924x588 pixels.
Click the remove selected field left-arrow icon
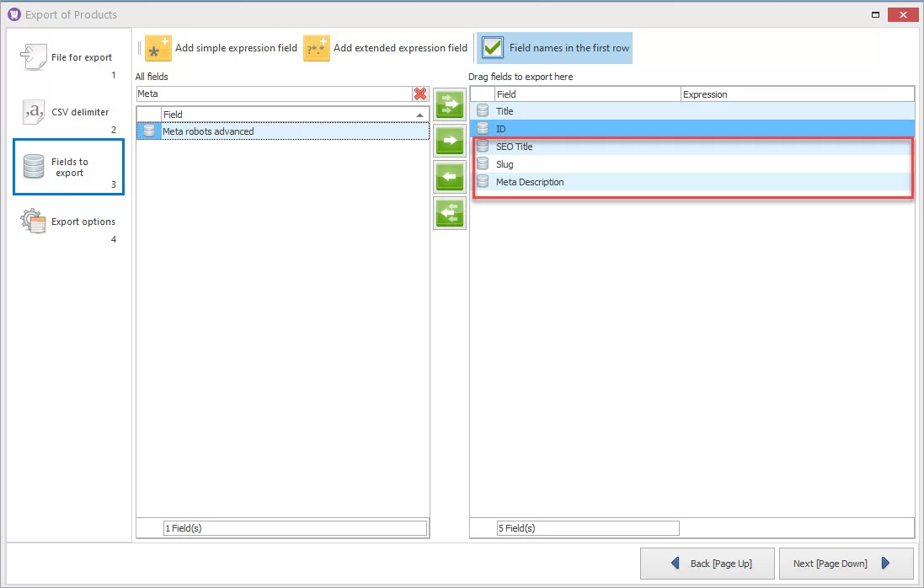coord(449,177)
